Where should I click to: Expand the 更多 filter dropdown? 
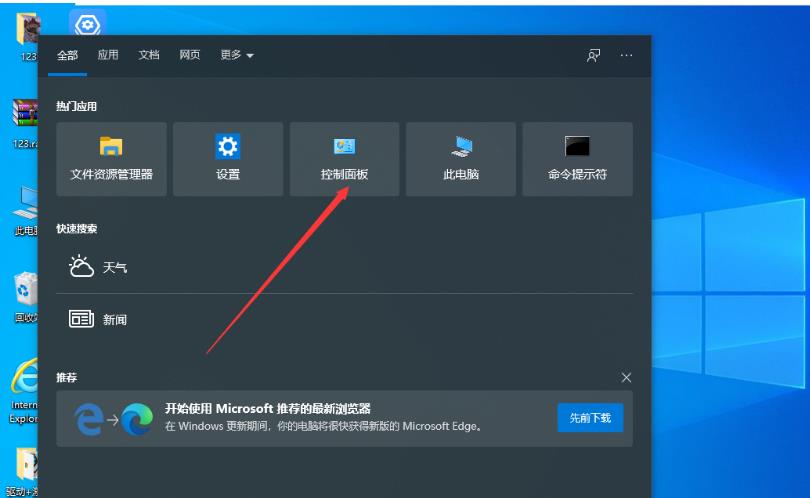[x=236, y=55]
